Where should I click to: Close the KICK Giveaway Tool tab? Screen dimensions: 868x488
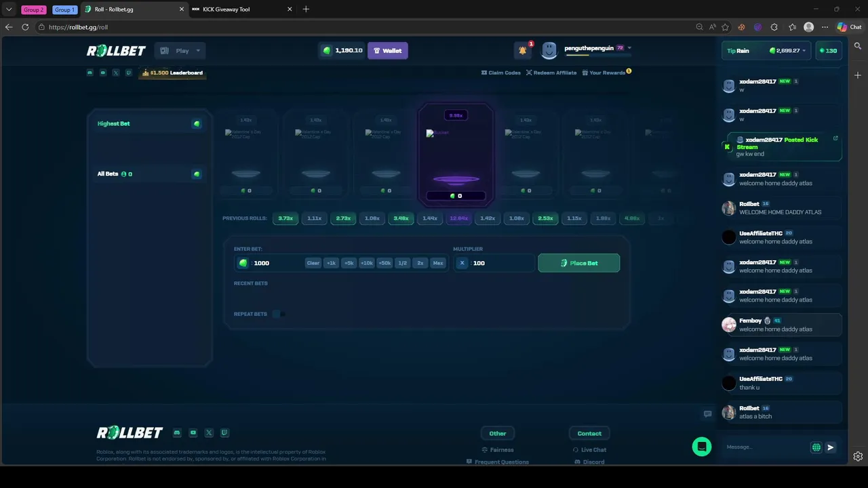point(290,9)
